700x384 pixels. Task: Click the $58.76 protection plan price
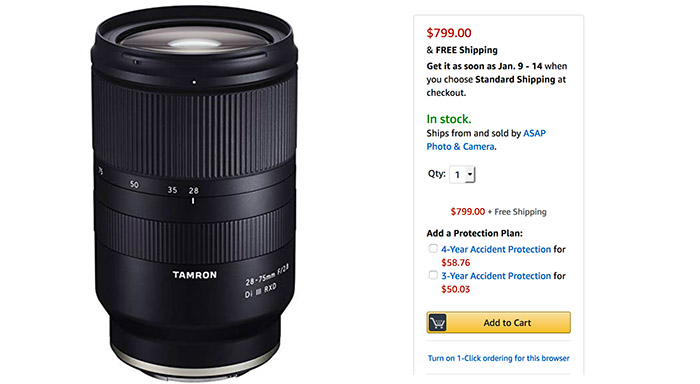(456, 263)
